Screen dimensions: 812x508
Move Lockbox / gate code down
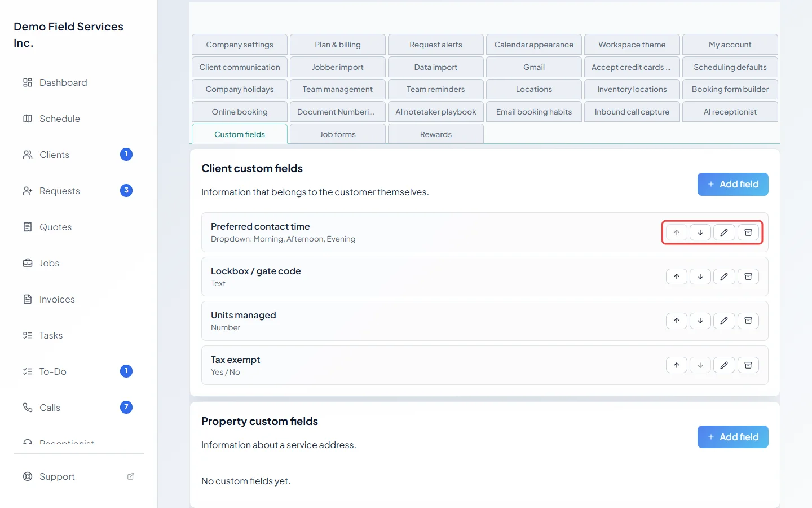(x=700, y=277)
